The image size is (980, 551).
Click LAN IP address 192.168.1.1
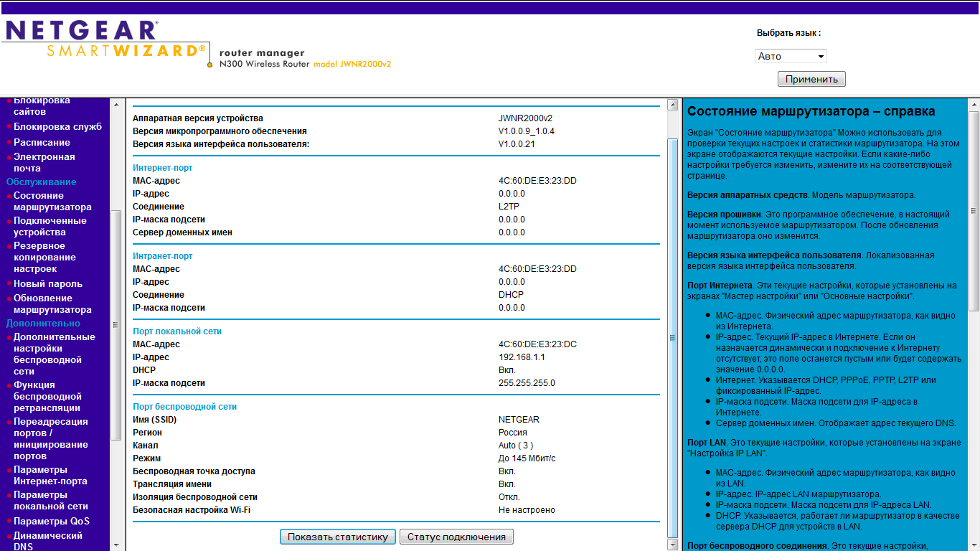(522, 357)
